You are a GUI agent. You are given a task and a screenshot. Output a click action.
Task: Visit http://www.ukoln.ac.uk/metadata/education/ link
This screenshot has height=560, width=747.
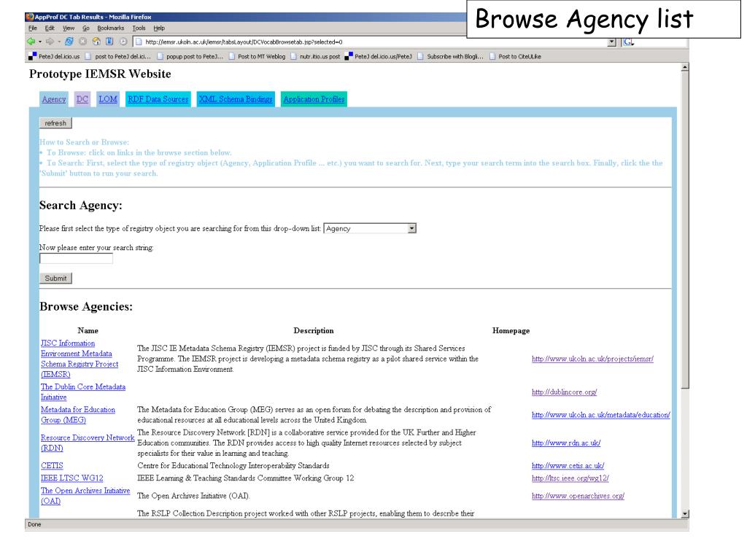click(601, 415)
